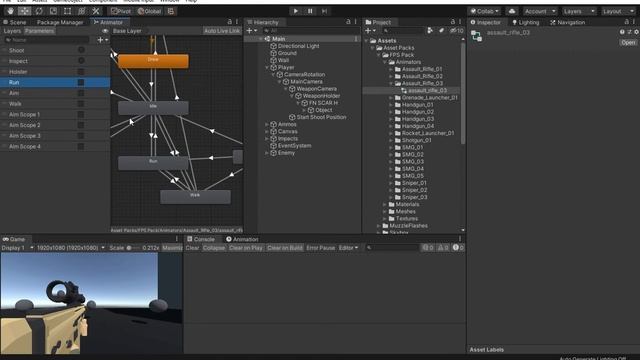
Task: Select Directional Light in Hierarchy
Action: (x=298, y=46)
